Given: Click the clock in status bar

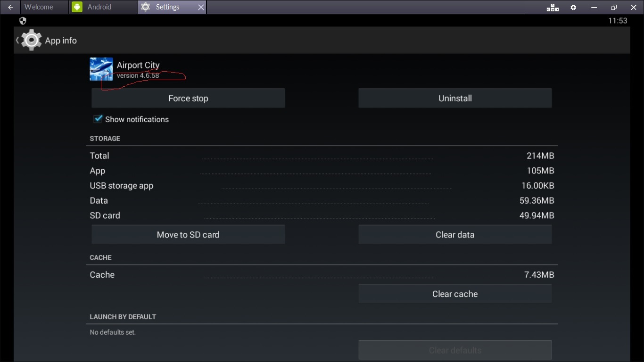Looking at the screenshot, I should (x=618, y=21).
